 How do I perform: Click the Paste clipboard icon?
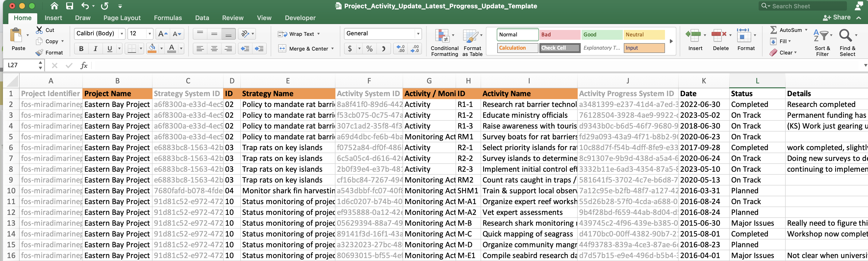16,36
